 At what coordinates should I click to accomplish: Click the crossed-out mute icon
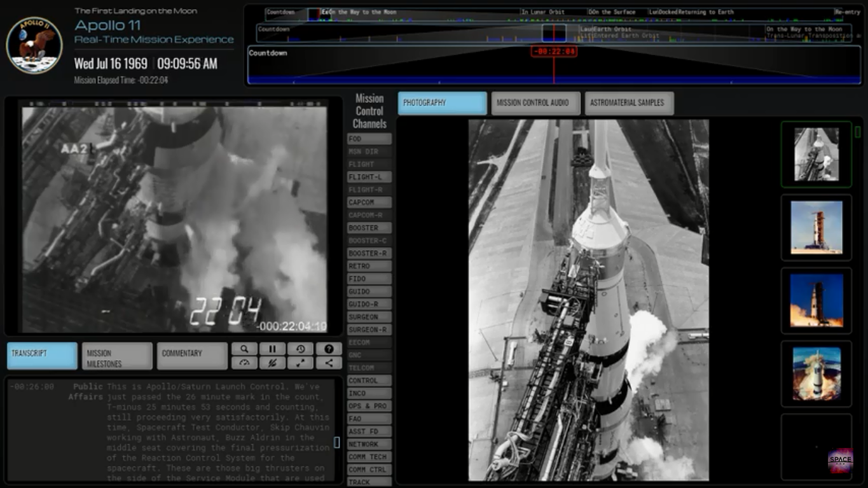click(272, 363)
